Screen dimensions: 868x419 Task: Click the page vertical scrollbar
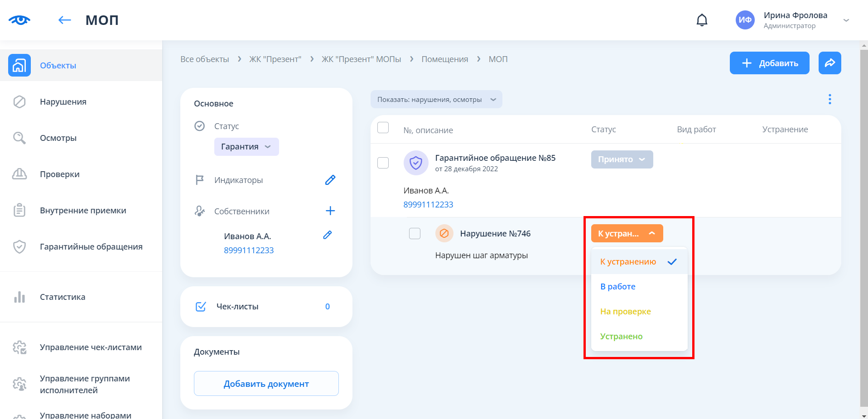(863, 226)
